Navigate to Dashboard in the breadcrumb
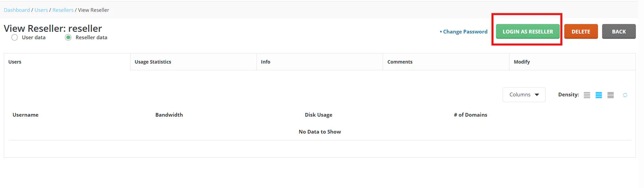The image size is (644, 188). click(x=17, y=10)
